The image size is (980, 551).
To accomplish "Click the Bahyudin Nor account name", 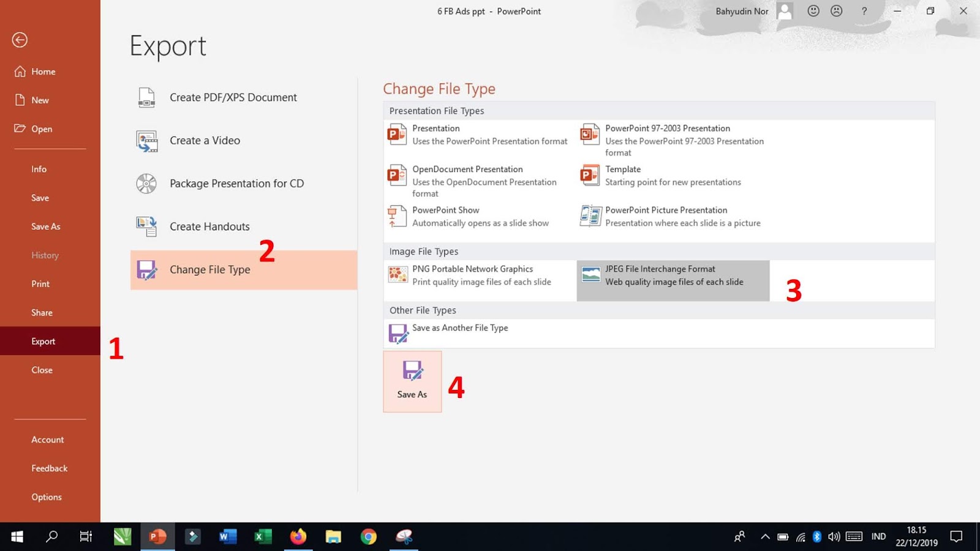I will [x=742, y=11].
